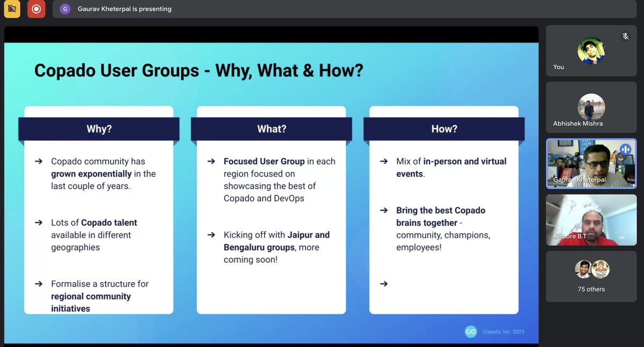Click the How? column header
Screen dimensions: 644x347
(x=444, y=129)
